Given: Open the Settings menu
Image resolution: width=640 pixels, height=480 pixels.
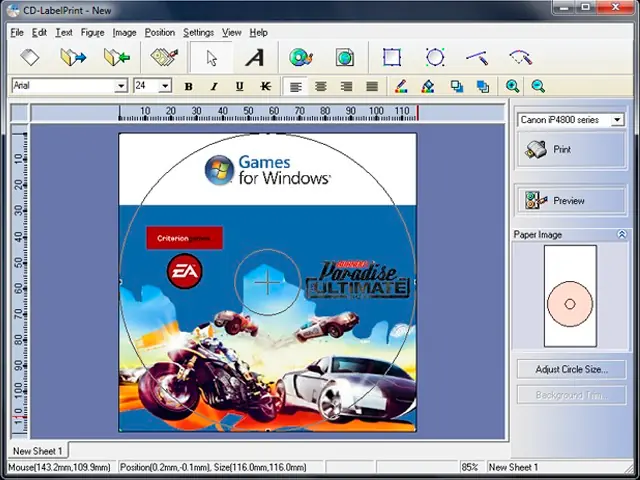Looking at the screenshot, I should pyautogui.click(x=198, y=32).
